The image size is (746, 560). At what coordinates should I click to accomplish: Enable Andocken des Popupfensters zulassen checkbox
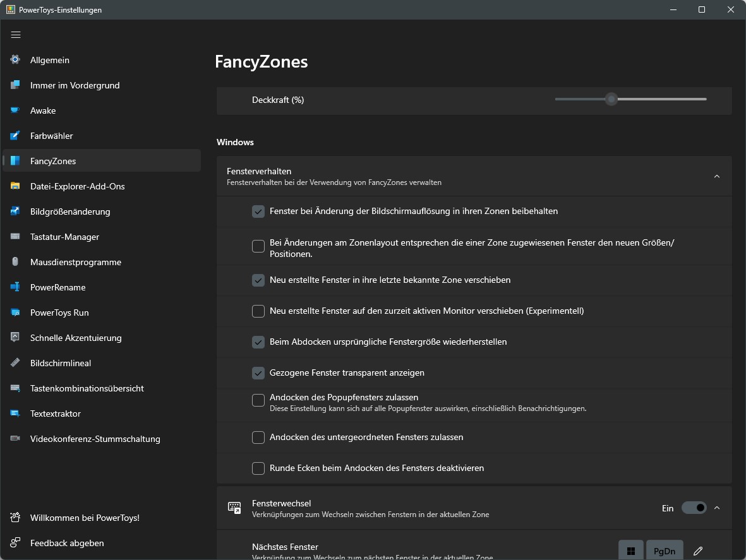tap(258, 400)
